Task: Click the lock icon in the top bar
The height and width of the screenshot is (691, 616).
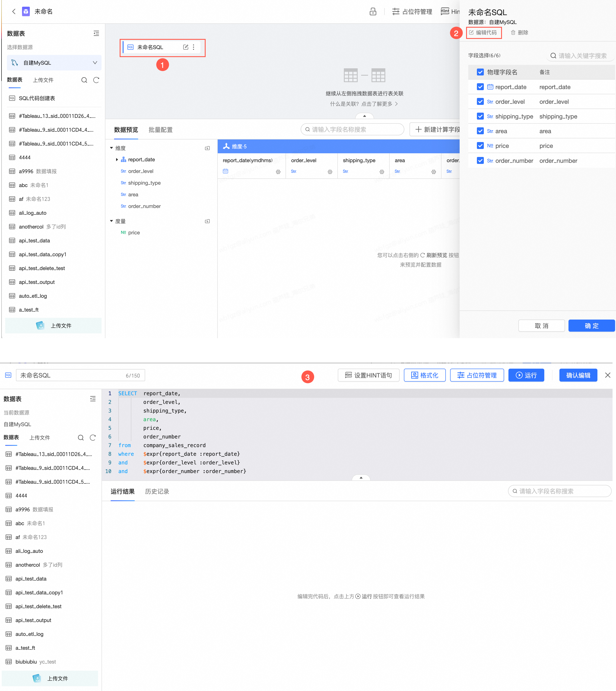Action: pyautogui.click(x=373, y=11)
